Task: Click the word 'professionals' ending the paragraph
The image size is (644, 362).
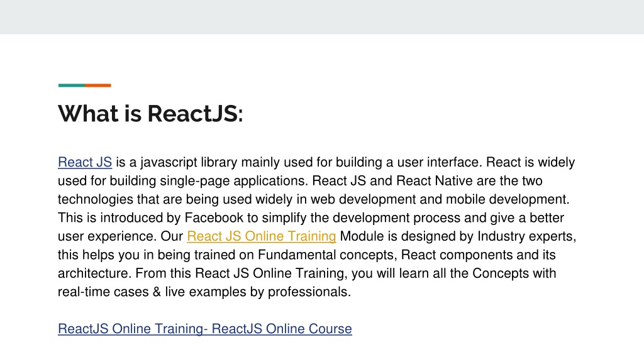Action: tap(308, 292)
